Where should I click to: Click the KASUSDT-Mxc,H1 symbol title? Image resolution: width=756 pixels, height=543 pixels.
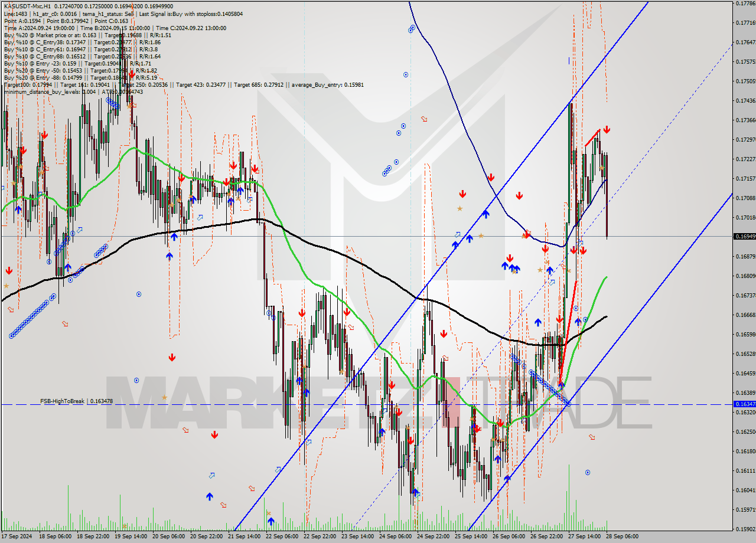(x=27, y=6)
